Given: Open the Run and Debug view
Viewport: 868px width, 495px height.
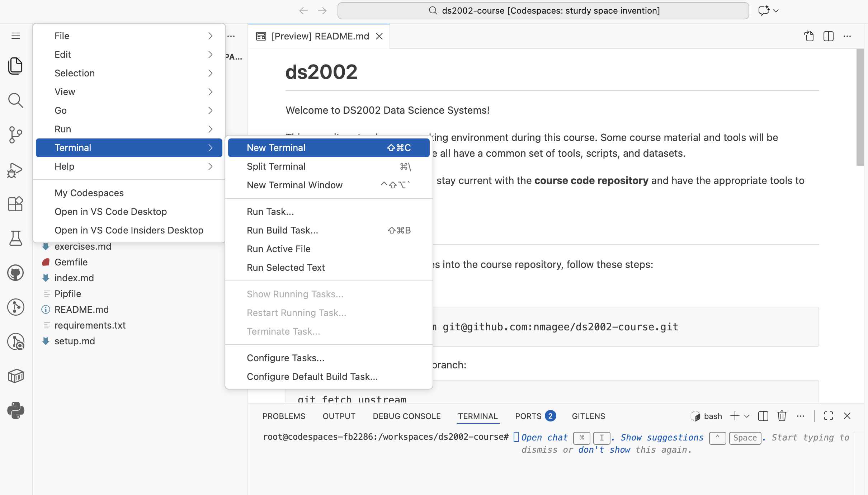Looking at the screenshot, I should [15, 170].
